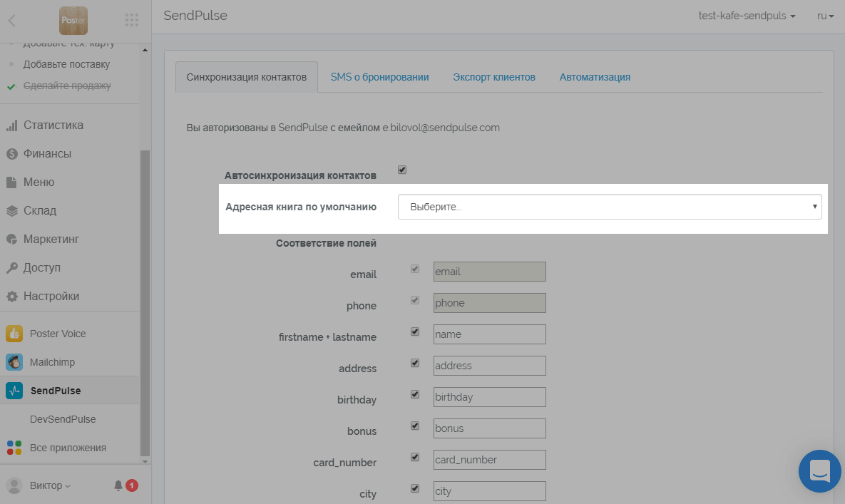Click the red notification badge

pyautogui.click(x=131, y=485)
